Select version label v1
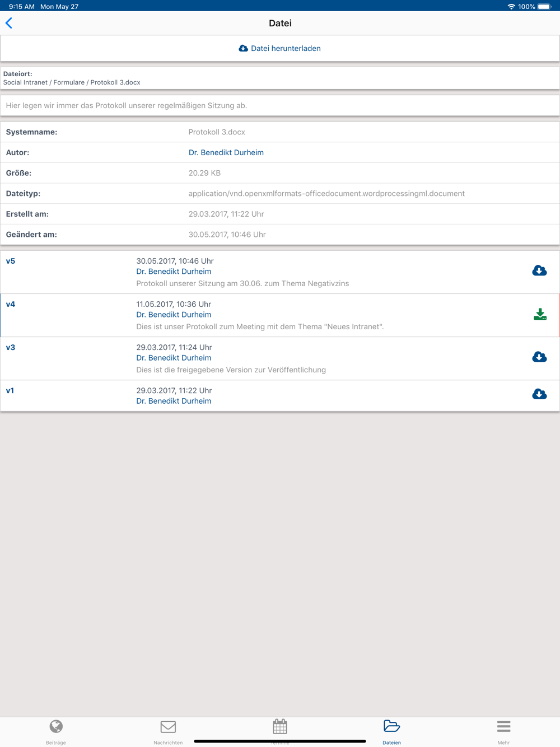Viewport: 560px width, 747px height. tap(10, 390)
